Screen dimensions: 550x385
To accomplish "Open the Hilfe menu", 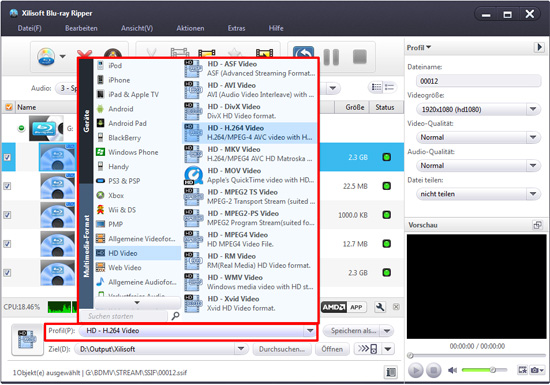I will [x=276, y=28].
